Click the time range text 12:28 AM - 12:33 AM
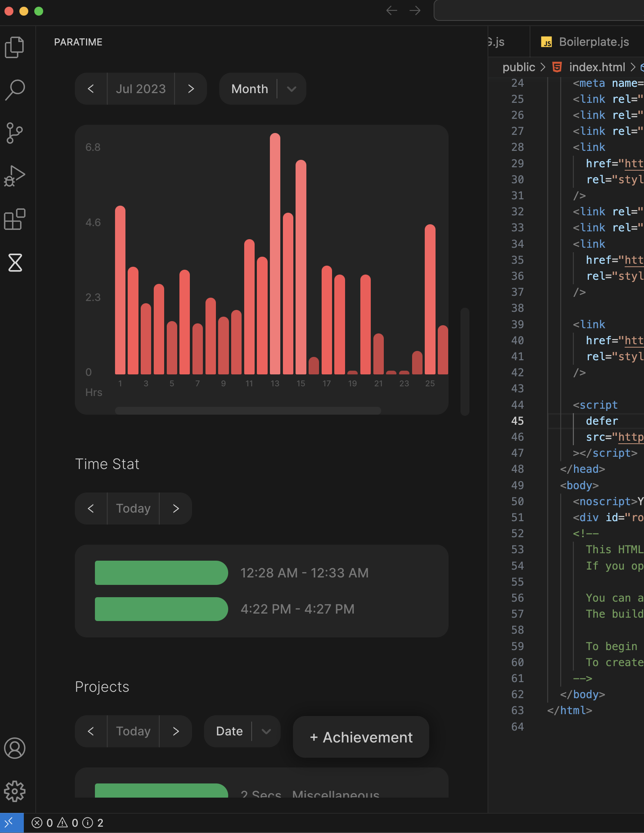The width and height of the screenshot is (644, 833). 305,573
